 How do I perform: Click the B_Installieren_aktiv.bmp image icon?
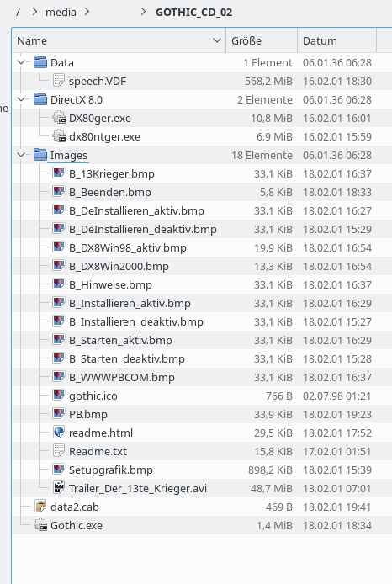tap(58, 303)
